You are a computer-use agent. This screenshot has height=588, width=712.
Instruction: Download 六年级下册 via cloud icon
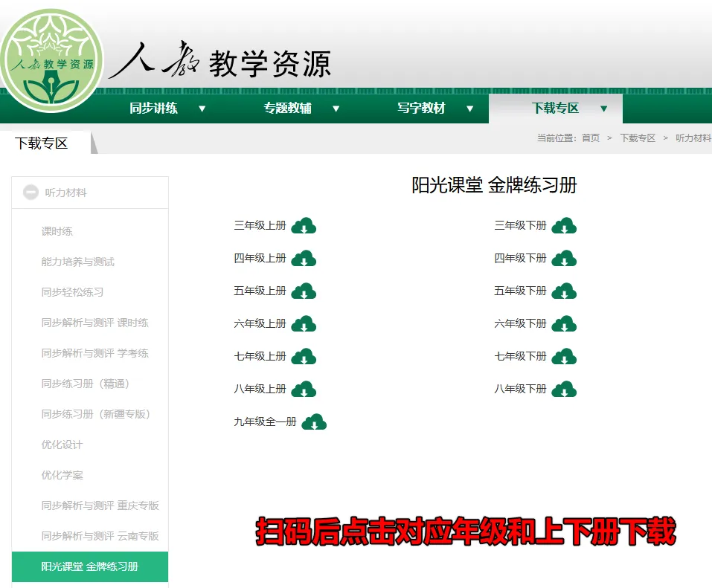pyautogui.click(x=564, y=323)
